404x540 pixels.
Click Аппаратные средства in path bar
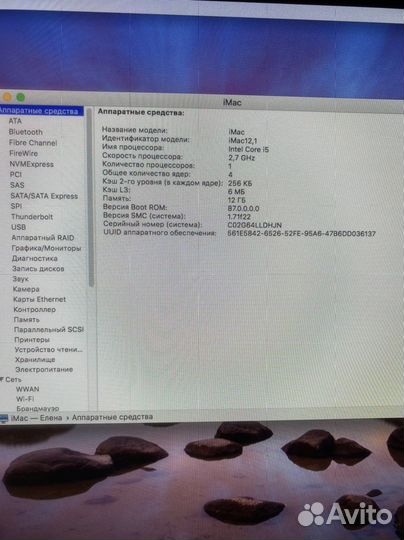112,417
